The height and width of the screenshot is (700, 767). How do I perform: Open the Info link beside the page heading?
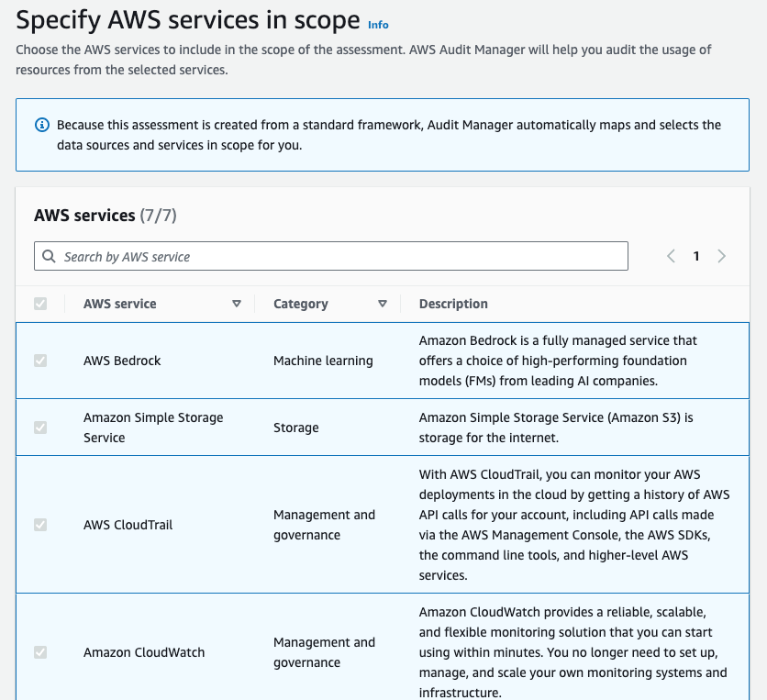(x=378, y=25)
